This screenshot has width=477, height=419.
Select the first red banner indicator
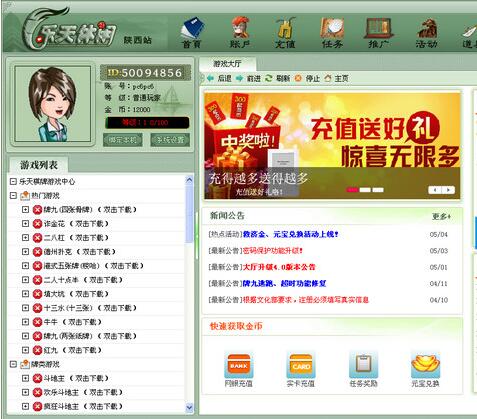352,190
